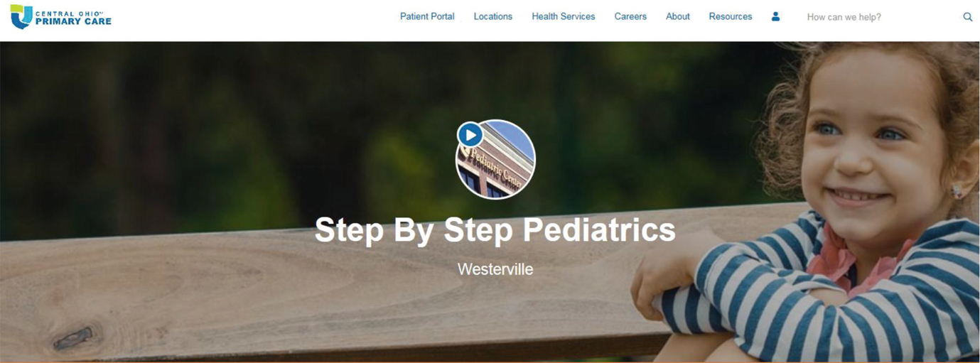Click the 'PRIMARY CARE' logo text

click(x=73, y=21)
